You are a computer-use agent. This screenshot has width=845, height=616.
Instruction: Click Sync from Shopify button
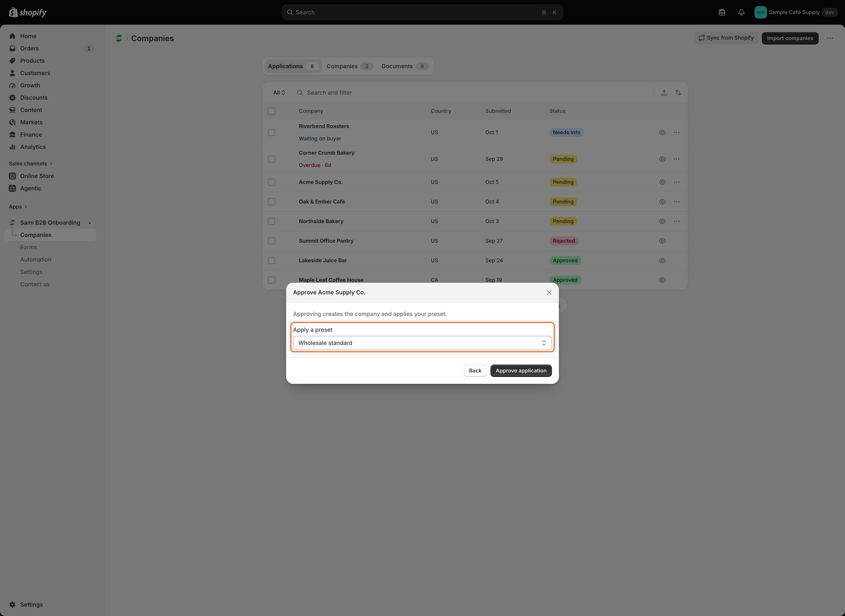[726, 38]
